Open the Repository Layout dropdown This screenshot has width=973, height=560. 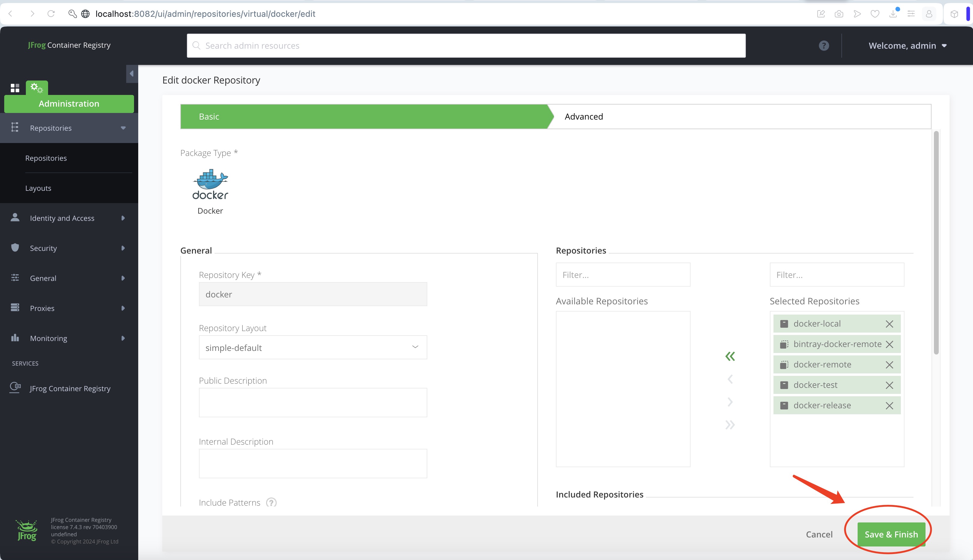313,347
